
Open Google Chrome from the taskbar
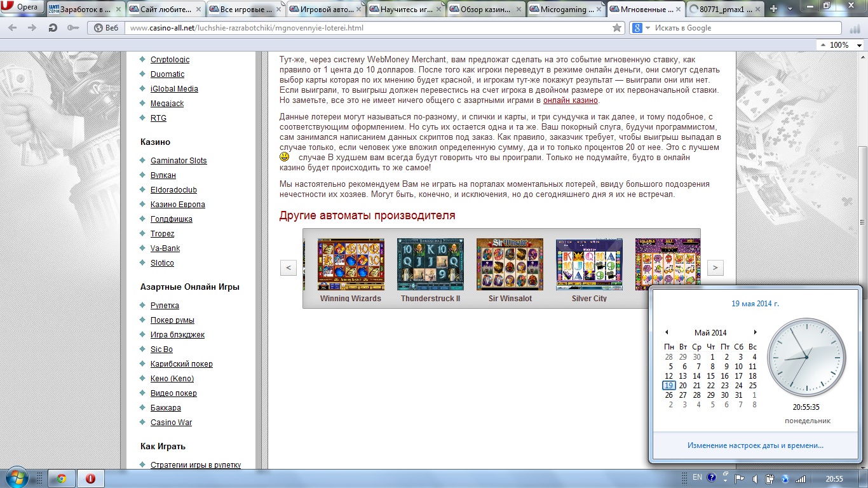[x=61, y=478]
